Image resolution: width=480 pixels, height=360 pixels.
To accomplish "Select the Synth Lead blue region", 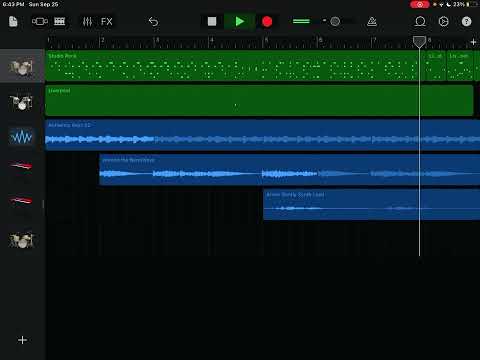I will click(x=372, y=204).
